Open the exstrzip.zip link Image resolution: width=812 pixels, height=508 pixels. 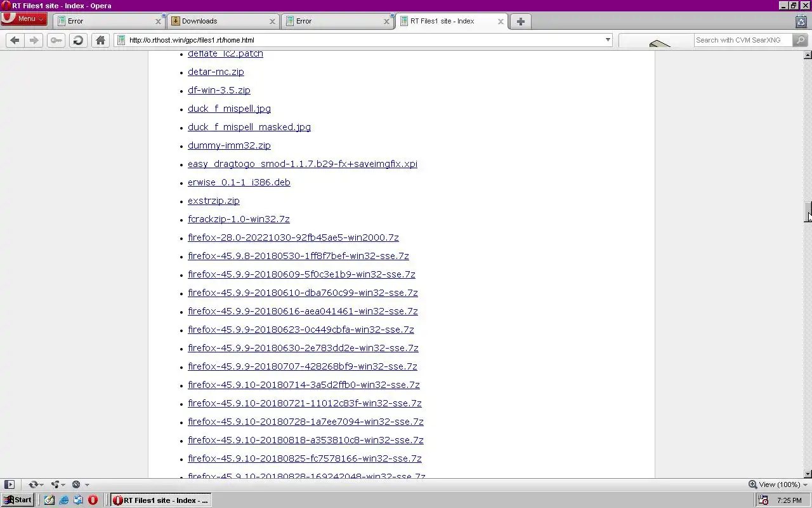[x=214, y=201]
